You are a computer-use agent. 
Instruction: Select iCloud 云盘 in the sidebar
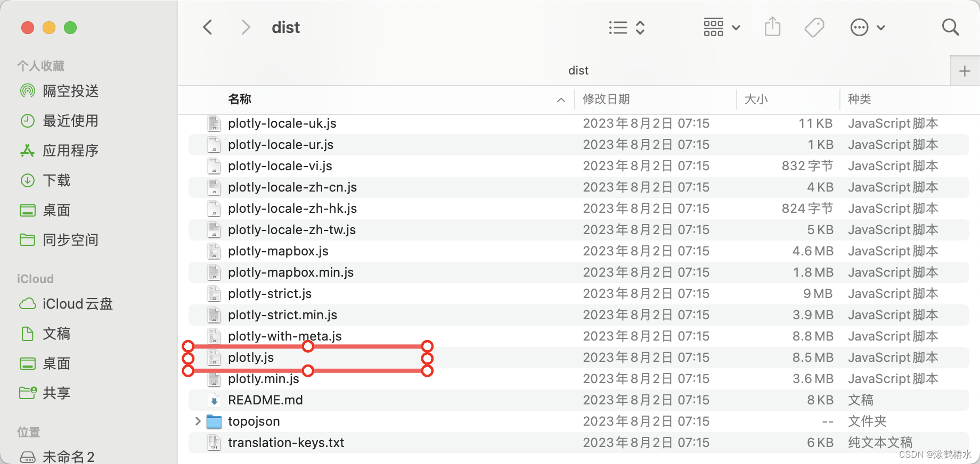click(77, 303)
